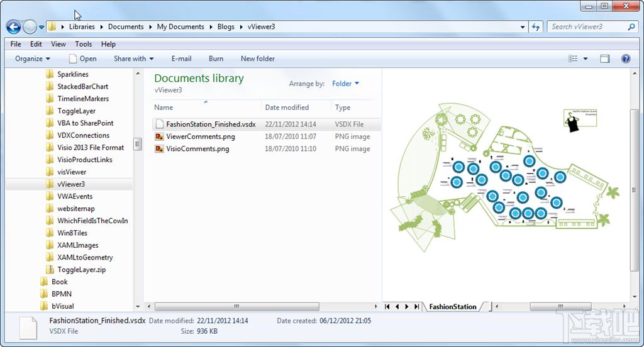Click the folder icon in address bar
The width and height of the screenshot is (644, 347).
point(52,26)
